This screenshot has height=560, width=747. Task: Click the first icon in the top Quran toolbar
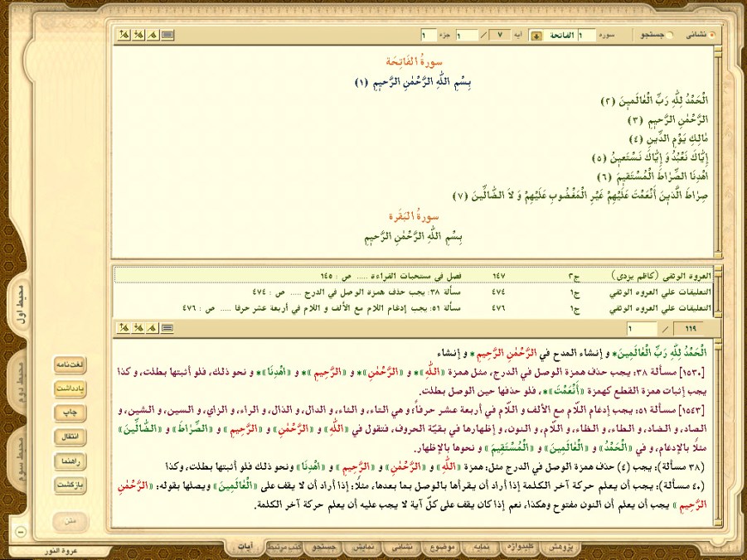tap(124, 35)
